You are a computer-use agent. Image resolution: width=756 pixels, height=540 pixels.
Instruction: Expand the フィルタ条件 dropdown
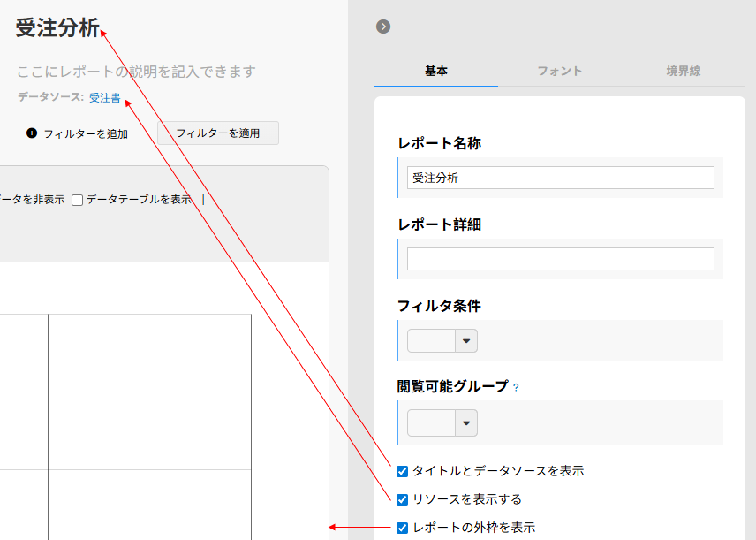pos(465,341)
